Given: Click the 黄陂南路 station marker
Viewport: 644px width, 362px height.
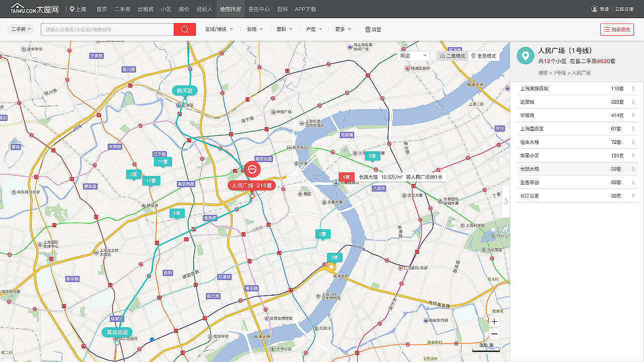Looking at the screenshot, I should pyautogui.click(x=117, y=332).
